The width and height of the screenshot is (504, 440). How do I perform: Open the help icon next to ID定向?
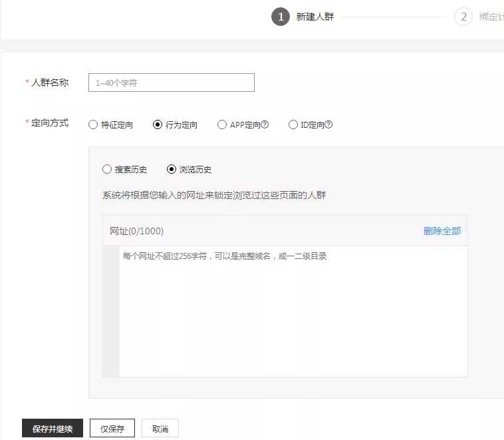pyautogui.click(x=328, y=124)
